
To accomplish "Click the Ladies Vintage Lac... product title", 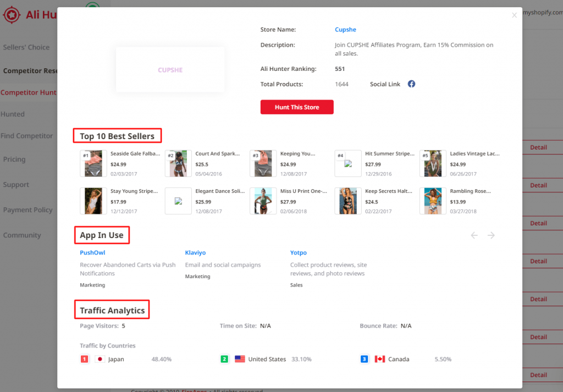I will pos(474,153).
